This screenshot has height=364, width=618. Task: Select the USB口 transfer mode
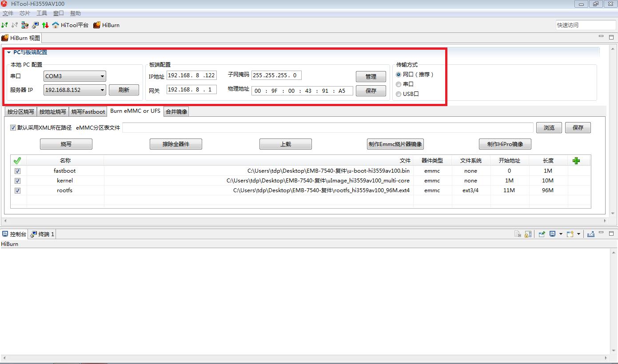point(399,94)
